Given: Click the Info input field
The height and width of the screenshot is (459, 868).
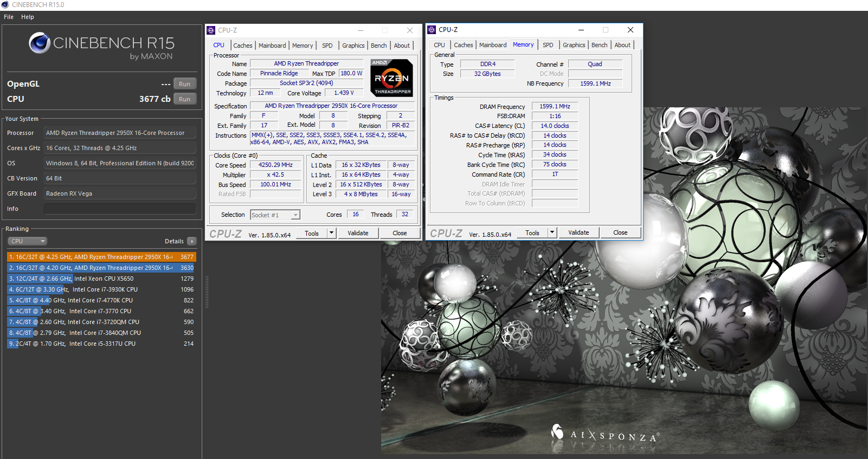Looking at the screenshot, I should click(119, 209).
